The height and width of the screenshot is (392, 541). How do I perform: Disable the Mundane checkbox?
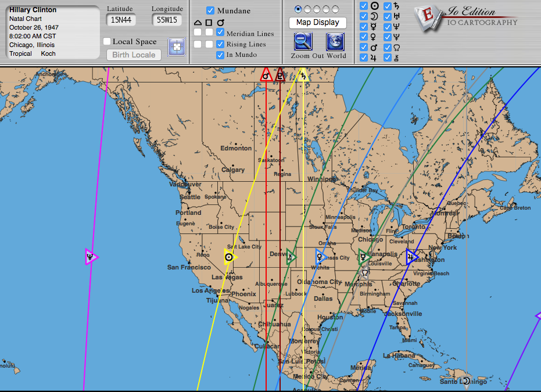[211, 10]
